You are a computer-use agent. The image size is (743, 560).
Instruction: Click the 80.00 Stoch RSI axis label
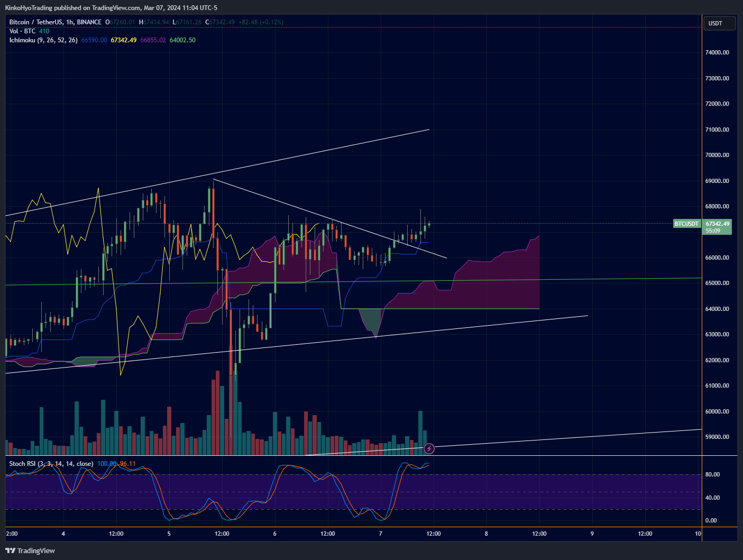point(711,475)
